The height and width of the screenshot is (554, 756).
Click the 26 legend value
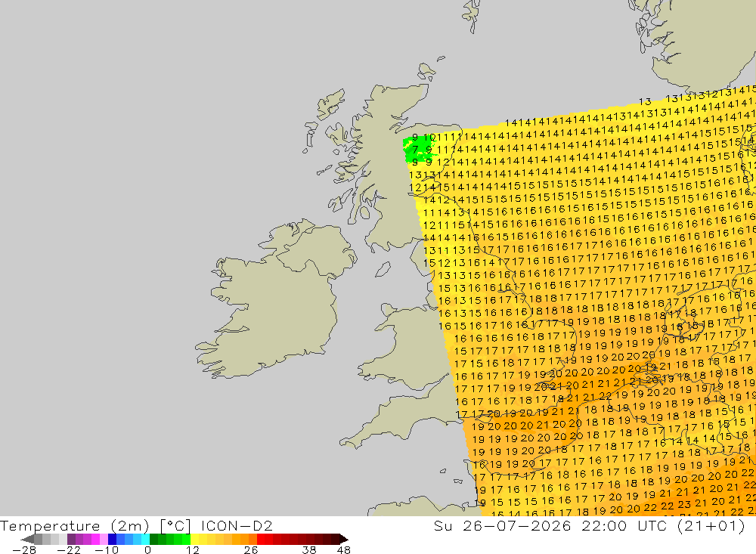pyautogui.click(x=251, y=549)
